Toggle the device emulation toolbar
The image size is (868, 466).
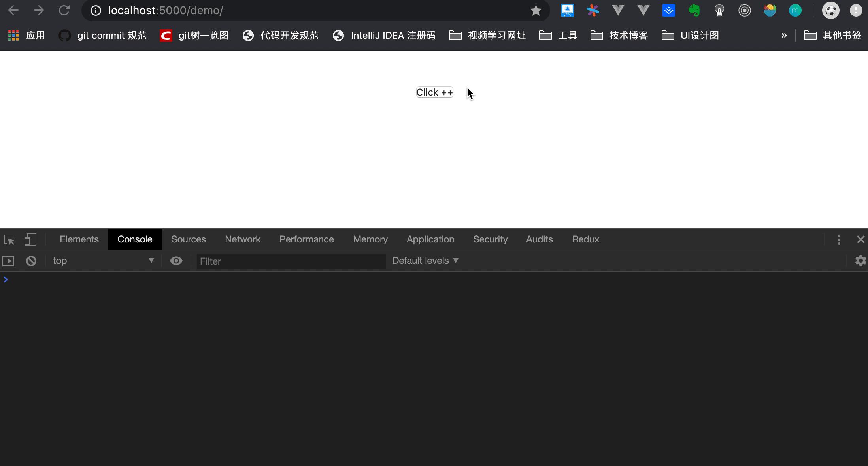pos(30,239)
